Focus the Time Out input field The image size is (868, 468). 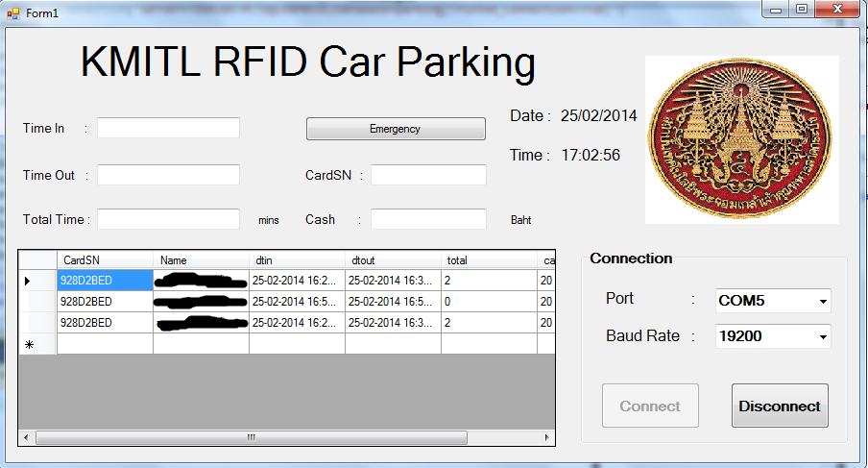(x=168, y=175)
